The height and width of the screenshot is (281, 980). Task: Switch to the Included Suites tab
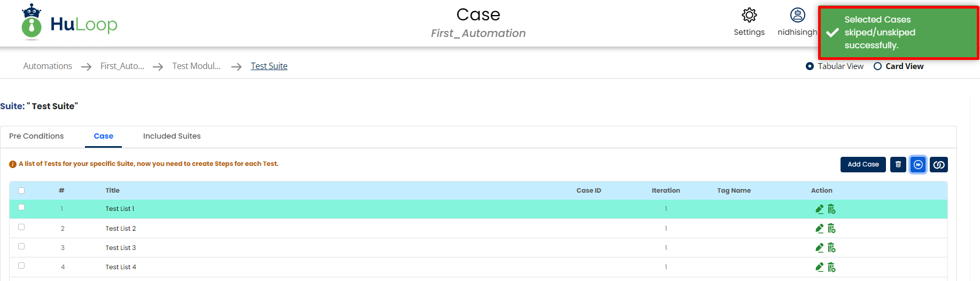(x=172, y=136)
